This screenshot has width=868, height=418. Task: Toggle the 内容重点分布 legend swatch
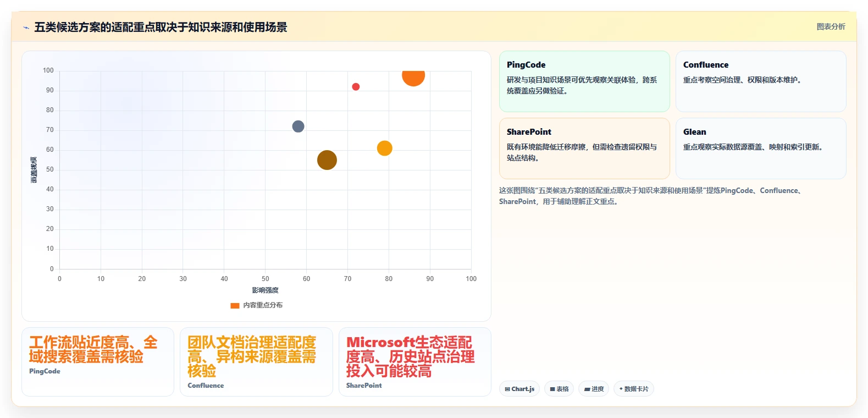[235, 305]
